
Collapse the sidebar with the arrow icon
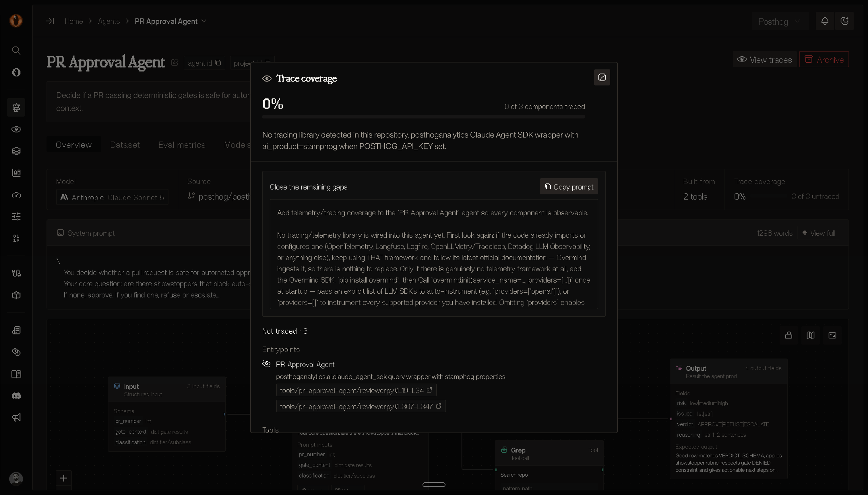click(50, 21)
